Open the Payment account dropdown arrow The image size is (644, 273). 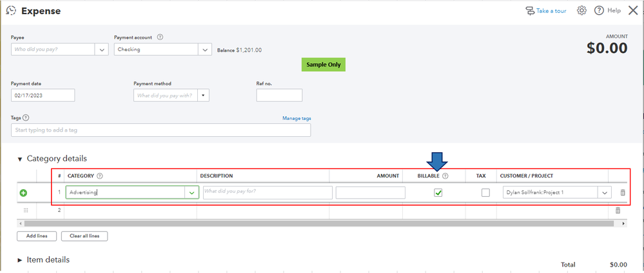[206, 50]
